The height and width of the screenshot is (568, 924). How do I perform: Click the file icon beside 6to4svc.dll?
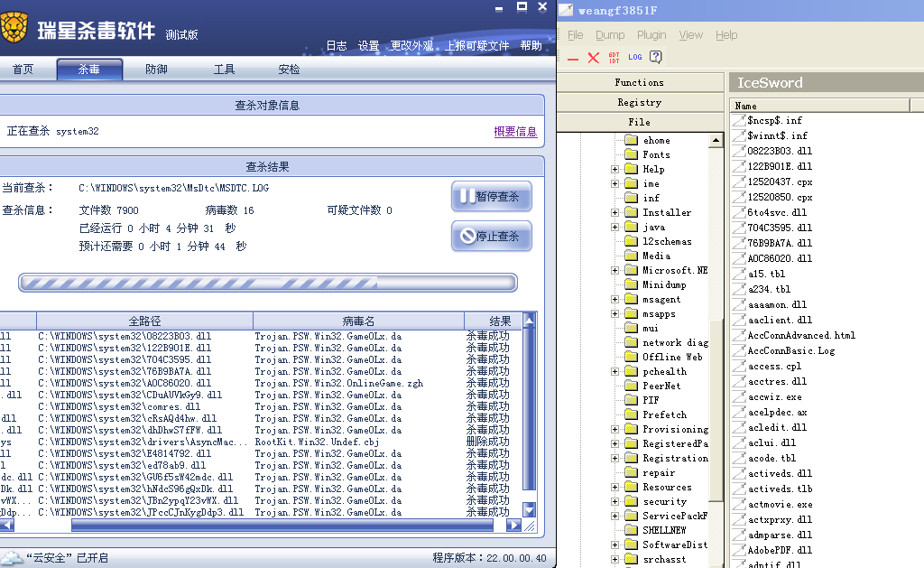point(738,212)
